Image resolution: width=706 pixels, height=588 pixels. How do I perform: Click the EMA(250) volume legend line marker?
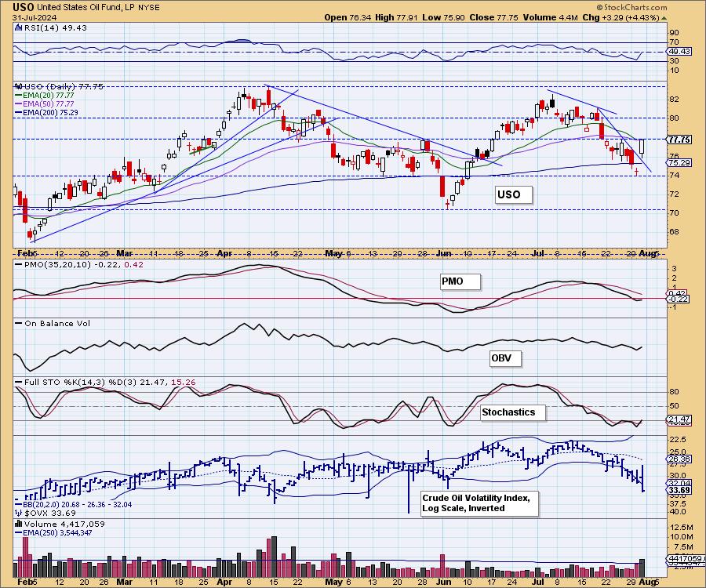(x=18, y=532)
